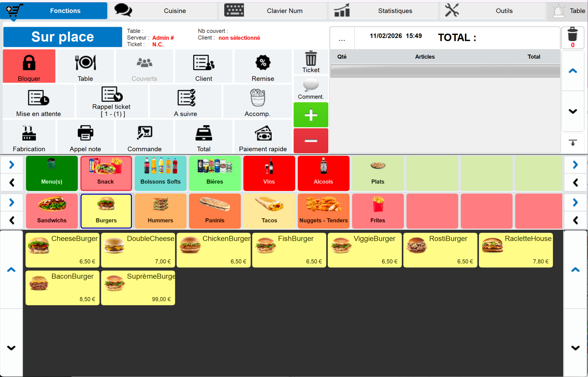
Task: Open the Comment. speech bubble
Action: pos(311,86)
